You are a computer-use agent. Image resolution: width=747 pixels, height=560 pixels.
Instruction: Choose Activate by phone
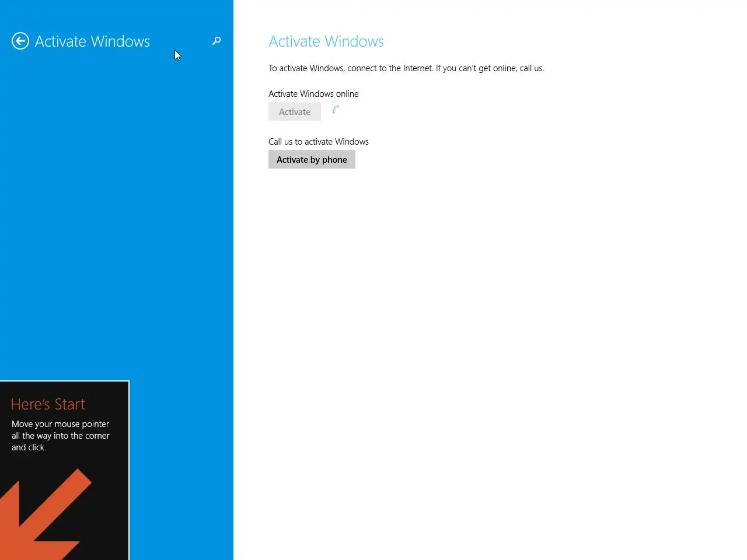pos(312,159)
